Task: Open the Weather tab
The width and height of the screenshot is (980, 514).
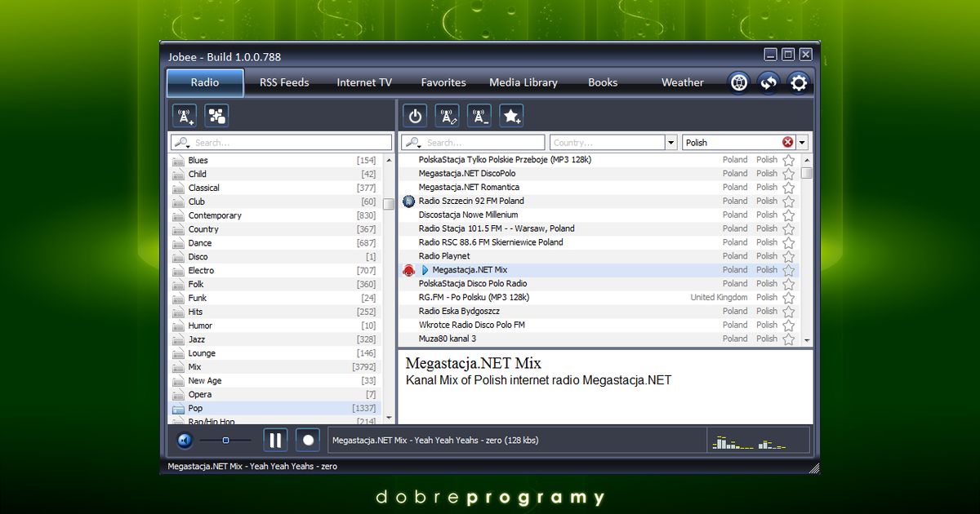Action: click(683, 82)
